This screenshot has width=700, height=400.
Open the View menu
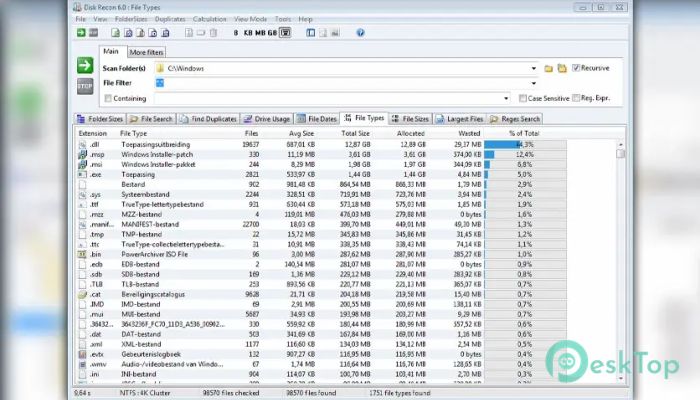click(100, 19)
